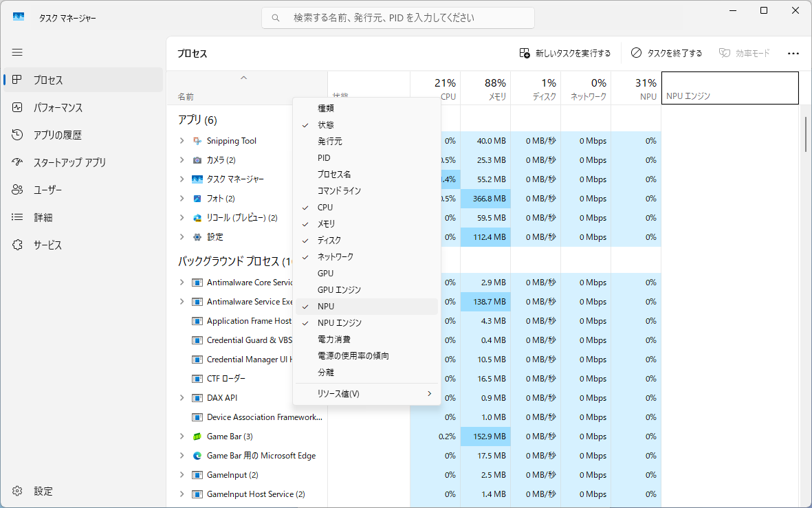Sort by the NPU 31% column header

636,88
